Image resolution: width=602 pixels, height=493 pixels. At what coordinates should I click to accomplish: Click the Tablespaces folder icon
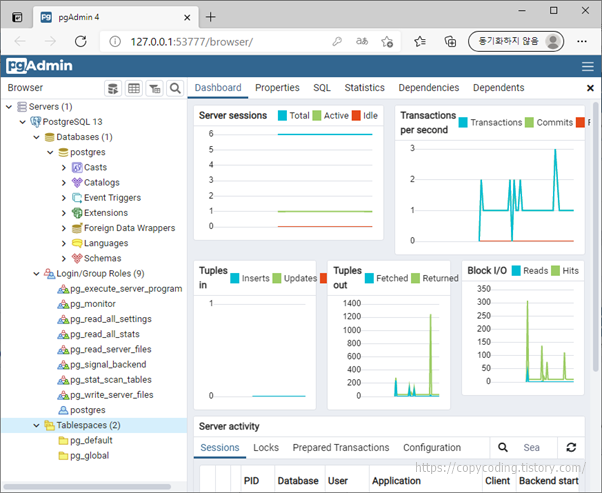(50, 425)
